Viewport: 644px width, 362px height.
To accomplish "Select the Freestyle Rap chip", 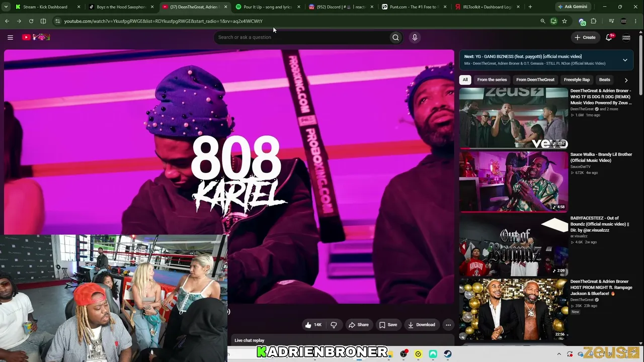I will tap(577, 80).
